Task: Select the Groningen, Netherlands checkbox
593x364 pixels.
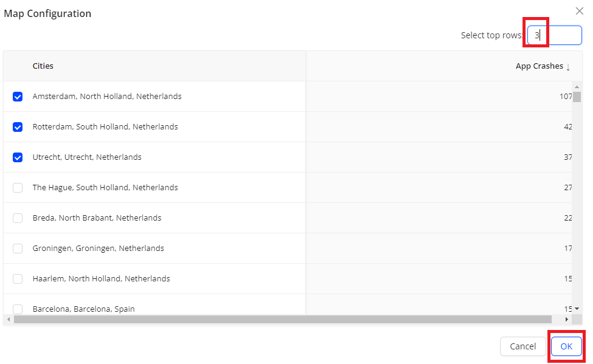Action: point(18,249)
